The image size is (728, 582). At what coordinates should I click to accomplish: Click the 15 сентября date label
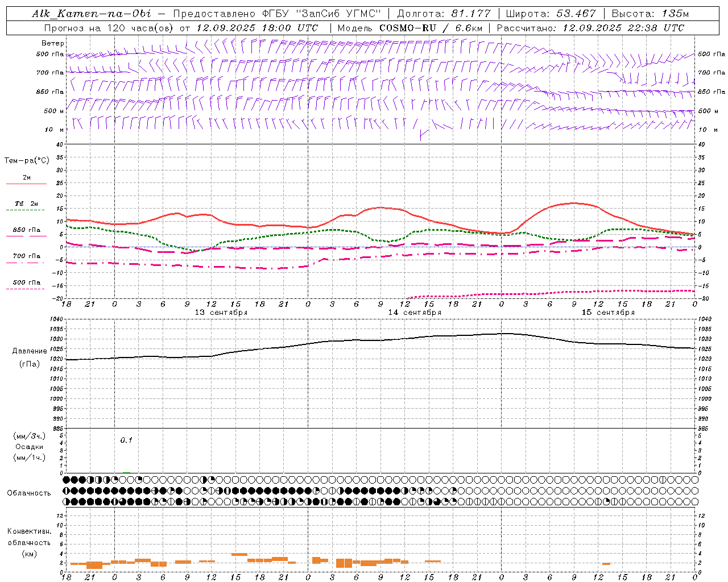click(608, 312)
